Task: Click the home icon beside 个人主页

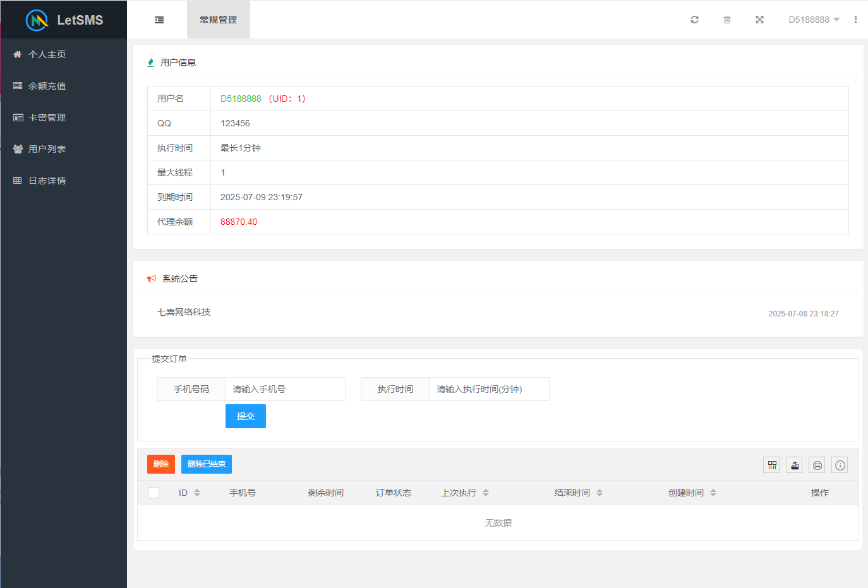Action: coord(17,54)
